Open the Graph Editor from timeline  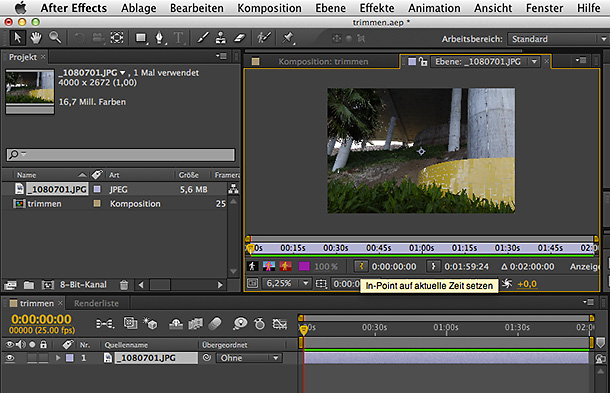(279, 323)
